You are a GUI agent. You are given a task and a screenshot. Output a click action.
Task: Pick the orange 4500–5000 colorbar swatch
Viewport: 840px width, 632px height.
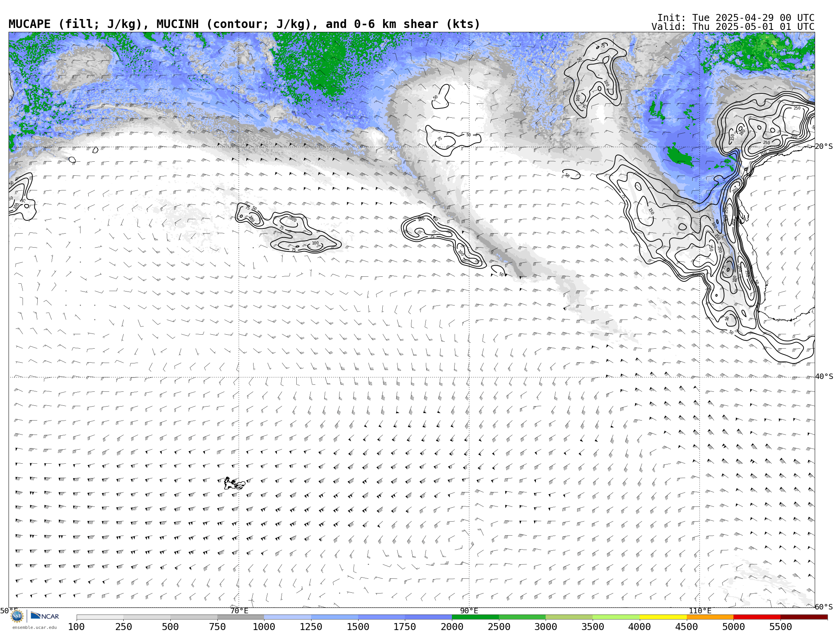point(710,617)
